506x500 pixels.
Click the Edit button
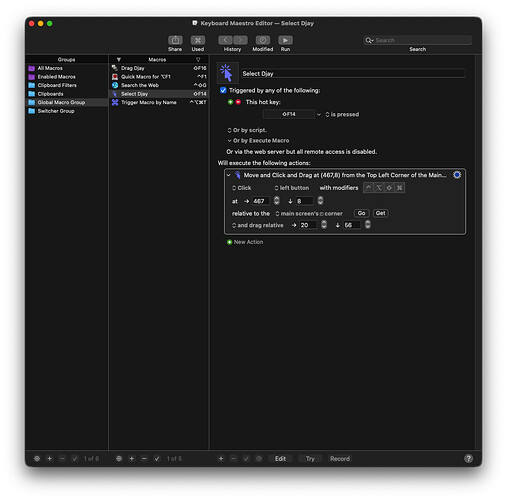tap(280, 459)
